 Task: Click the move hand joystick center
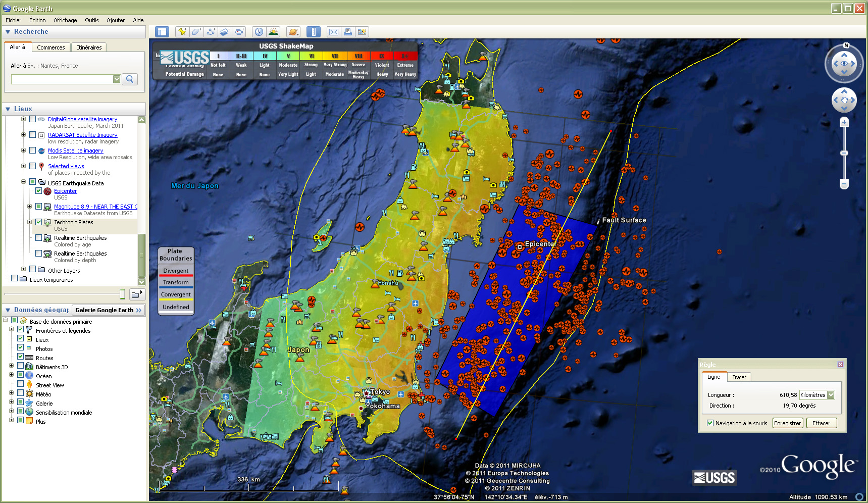coord(844,100)
